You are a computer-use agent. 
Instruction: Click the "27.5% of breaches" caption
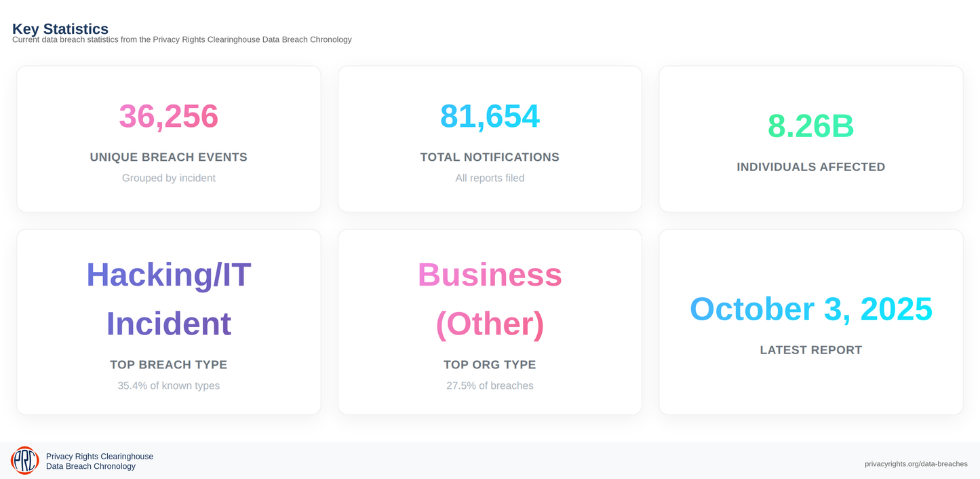pos(490,386)
